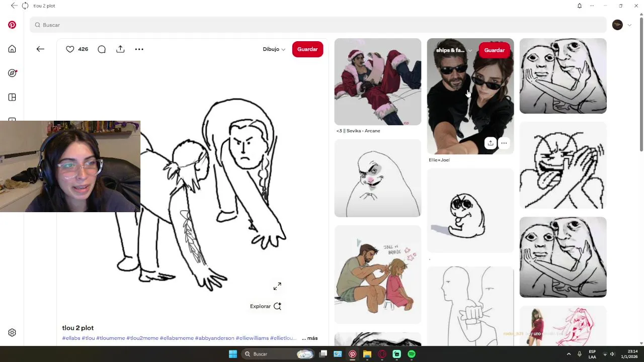
Task: Save the main pin with Guardar
Action: coord(307,49)
